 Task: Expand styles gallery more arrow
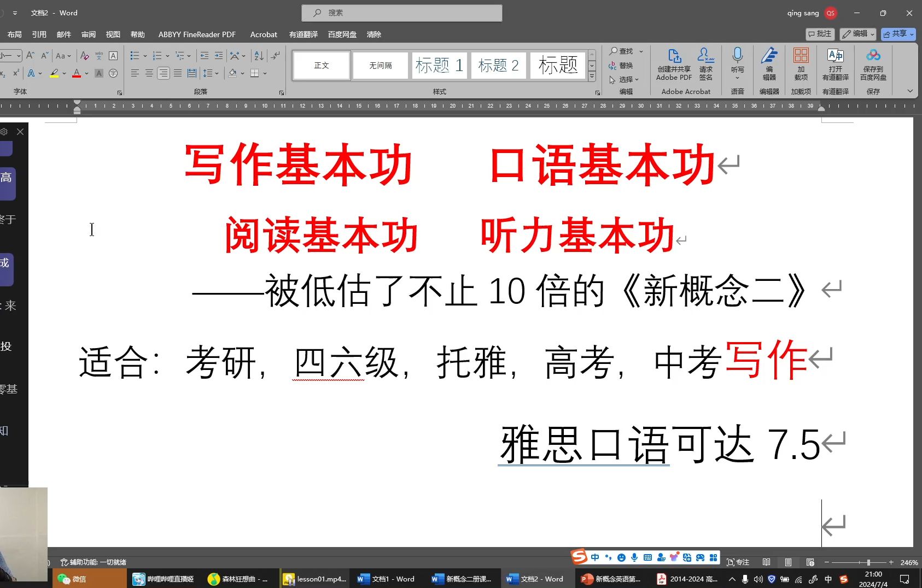click(592, 77)
